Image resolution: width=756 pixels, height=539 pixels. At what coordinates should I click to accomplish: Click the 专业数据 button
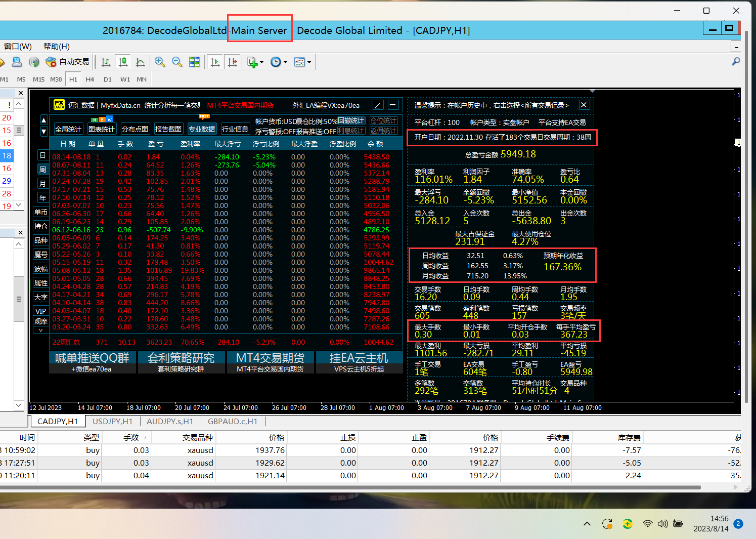[202, 129]
